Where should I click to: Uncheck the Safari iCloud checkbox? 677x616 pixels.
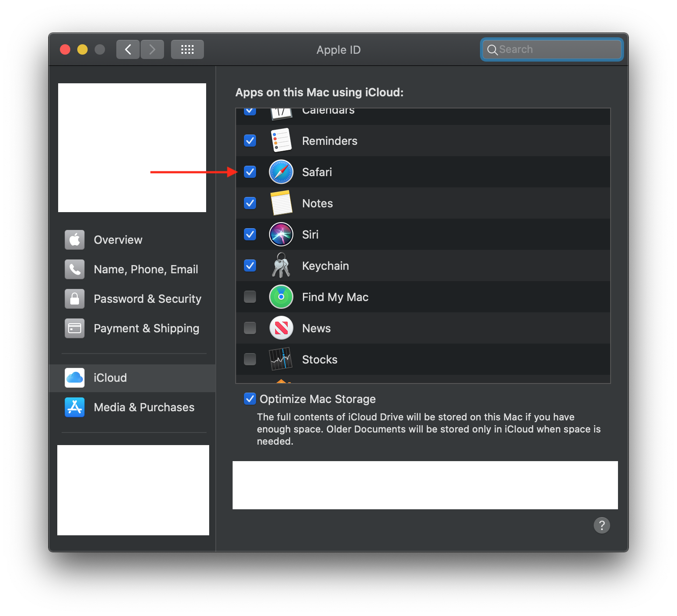tap(250, 172)
